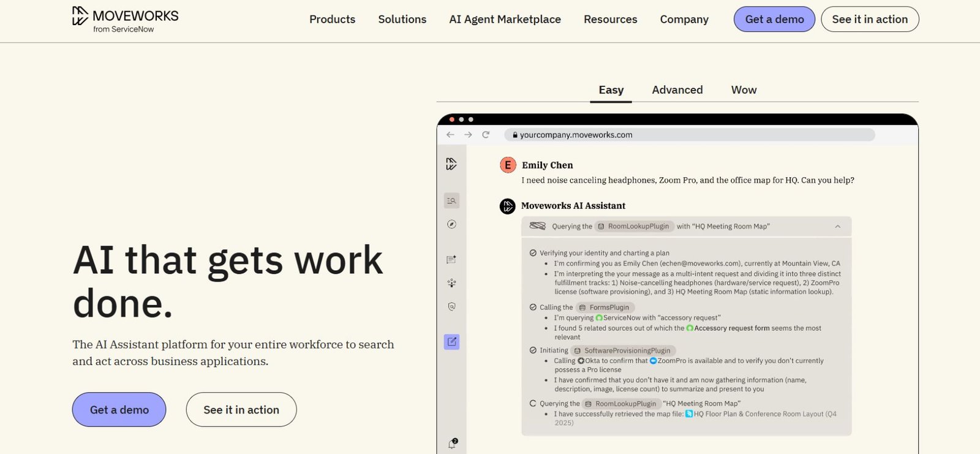Click the shield icon in sidebar
The height and width of the screenshot is (454, 980).
click(451, 306)
